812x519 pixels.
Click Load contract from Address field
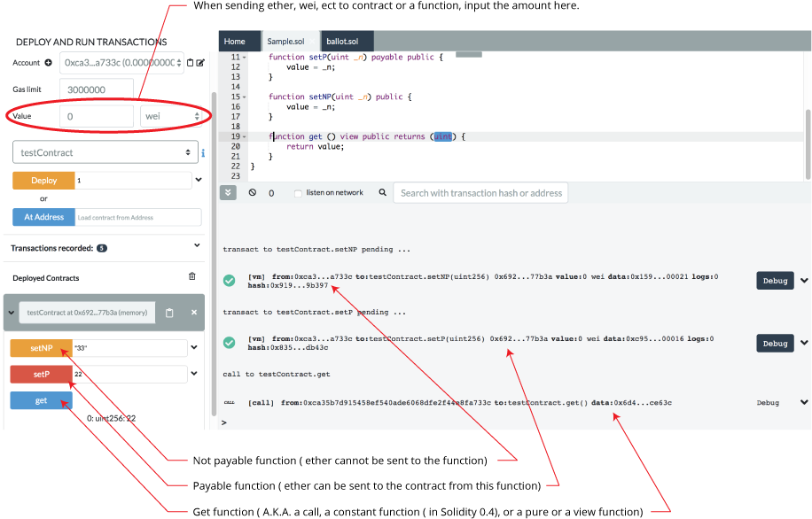138,217
